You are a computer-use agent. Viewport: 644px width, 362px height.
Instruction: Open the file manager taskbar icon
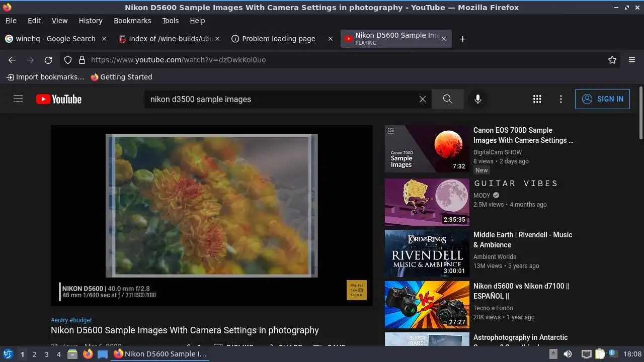72,354
